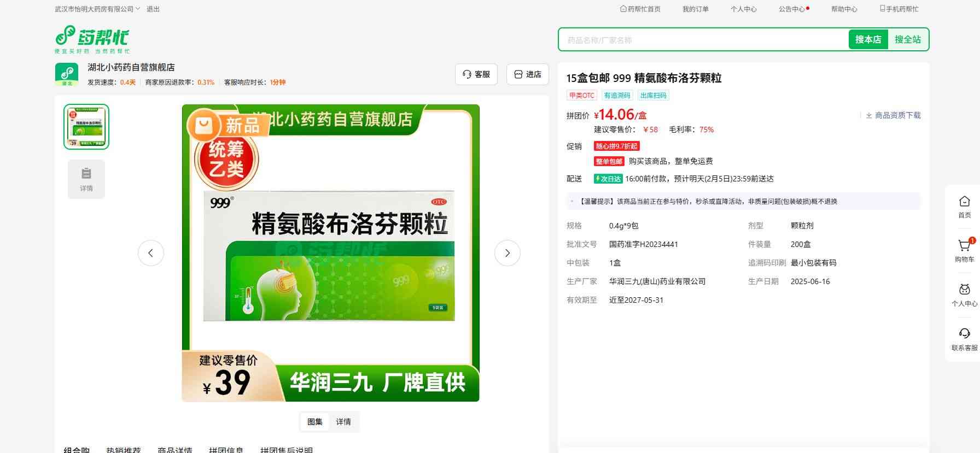Click the 搜全站 search button
980x453 pixels.
[x=907, y=39]
